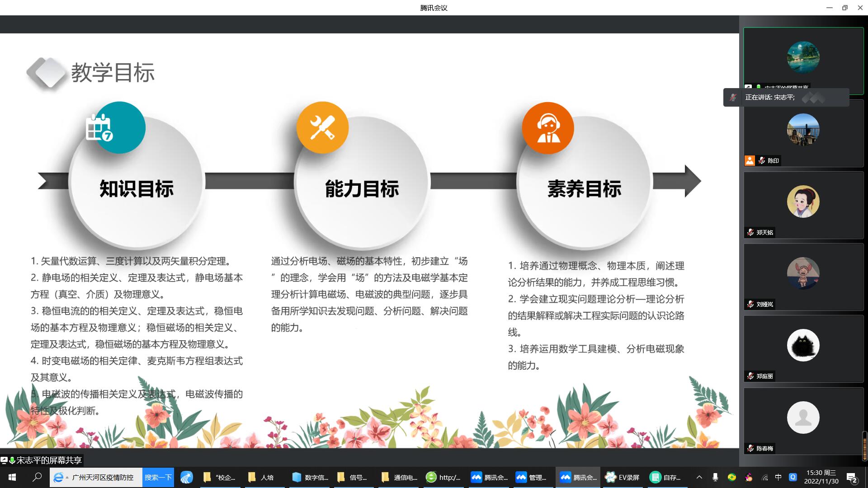Click the taskbar search magnifier icon
This screenshot has height=488, width=868.
(37, 477)
